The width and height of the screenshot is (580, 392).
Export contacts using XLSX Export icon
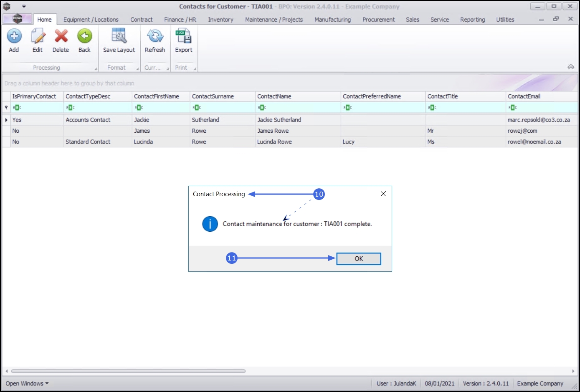pos(184,36)
